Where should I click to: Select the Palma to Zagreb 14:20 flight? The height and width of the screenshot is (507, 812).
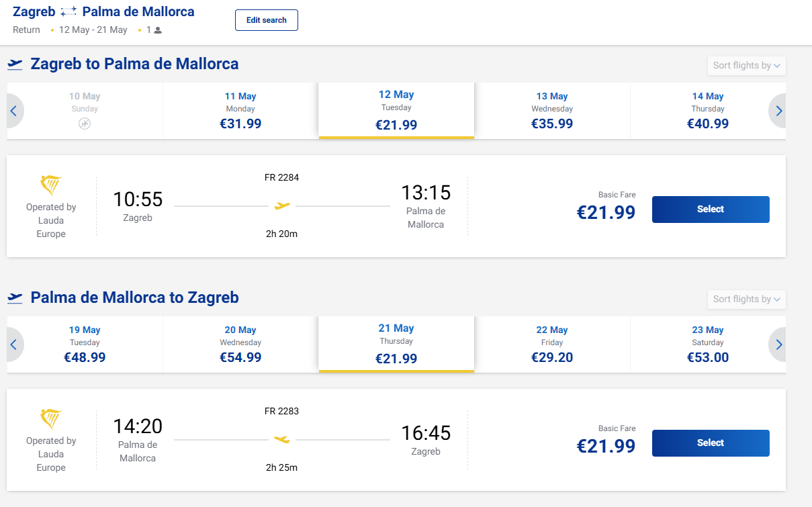[710, 443]
